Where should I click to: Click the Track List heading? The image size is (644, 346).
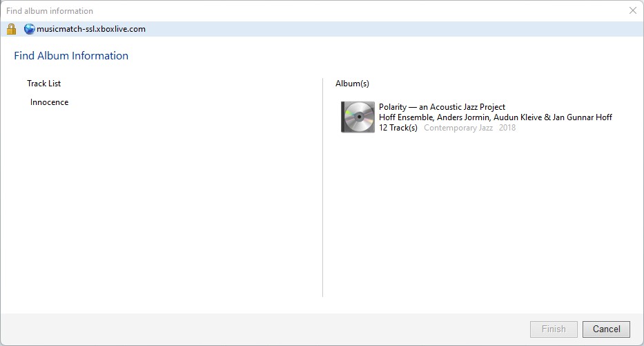44,84
